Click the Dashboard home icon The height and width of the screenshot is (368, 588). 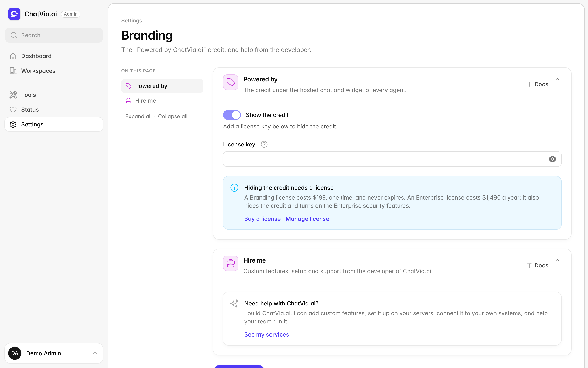(13, 56)
